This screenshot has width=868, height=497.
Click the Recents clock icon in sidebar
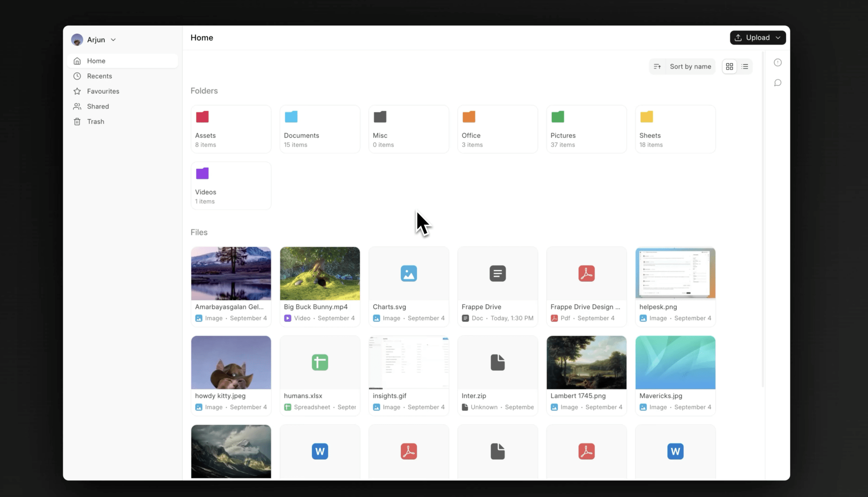click(x=77, y=76)
